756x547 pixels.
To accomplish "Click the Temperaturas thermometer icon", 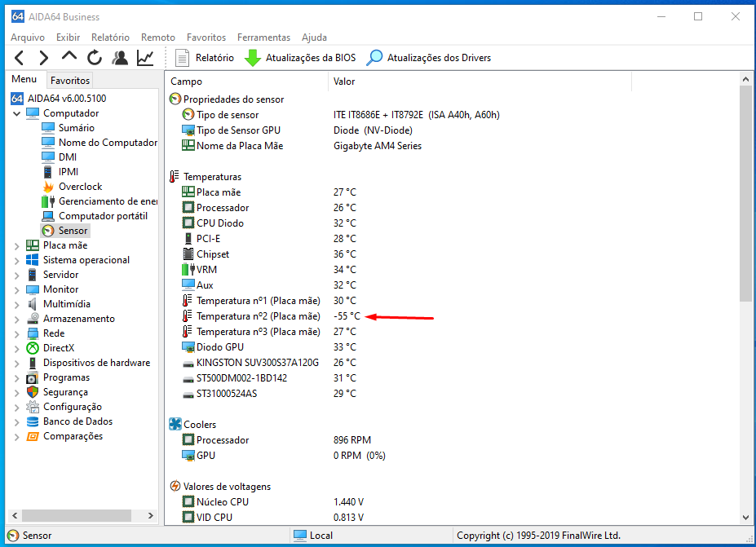I will pyautogui.click(x=175, y=176).
